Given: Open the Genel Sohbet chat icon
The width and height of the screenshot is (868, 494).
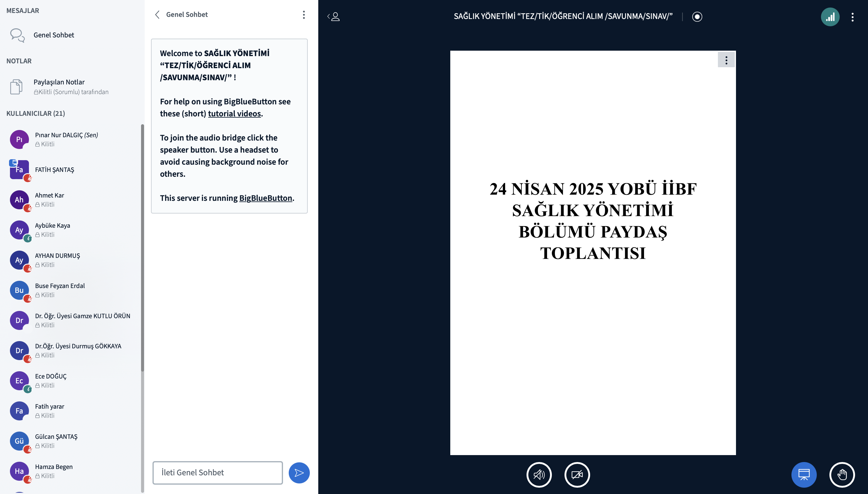Looking at the screenshot, I should pos(17,35).
